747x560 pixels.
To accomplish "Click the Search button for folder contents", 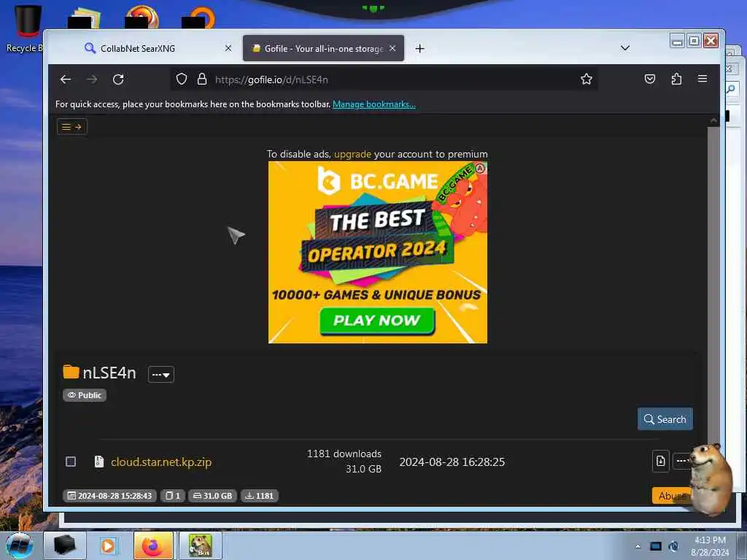I will [x=665, y=419].
